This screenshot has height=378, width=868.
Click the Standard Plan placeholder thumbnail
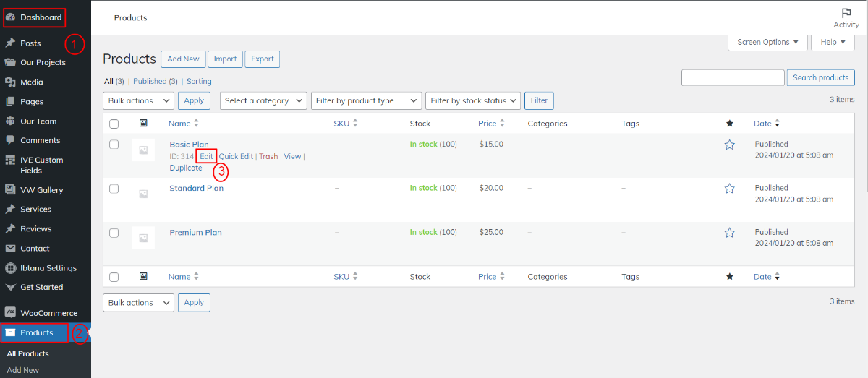(143, 194)
